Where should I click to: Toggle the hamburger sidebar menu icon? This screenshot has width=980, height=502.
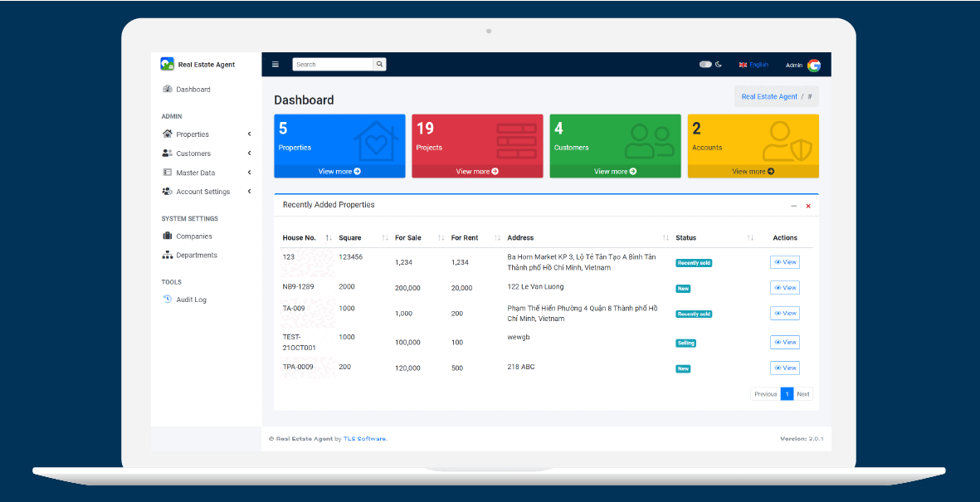(275, 64)
